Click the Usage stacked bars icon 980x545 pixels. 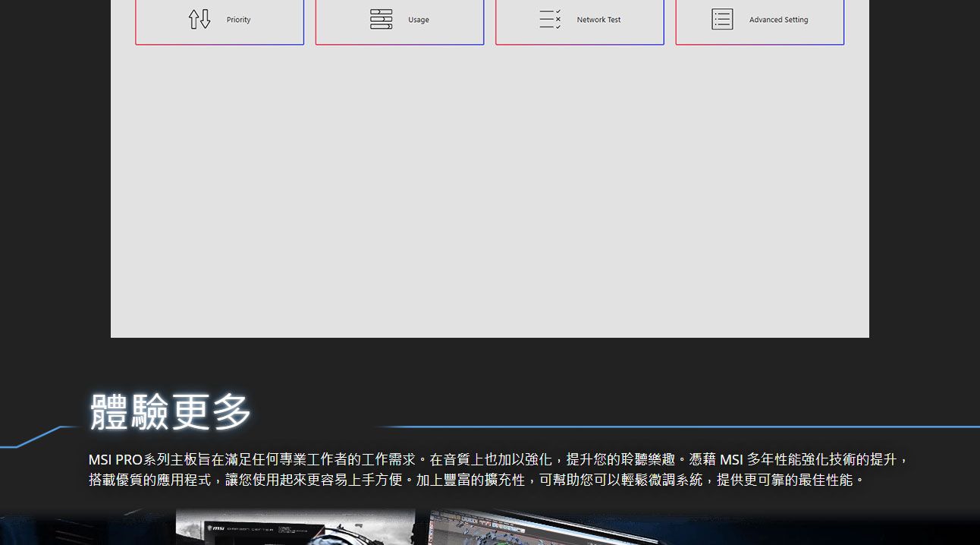point(381,20)
